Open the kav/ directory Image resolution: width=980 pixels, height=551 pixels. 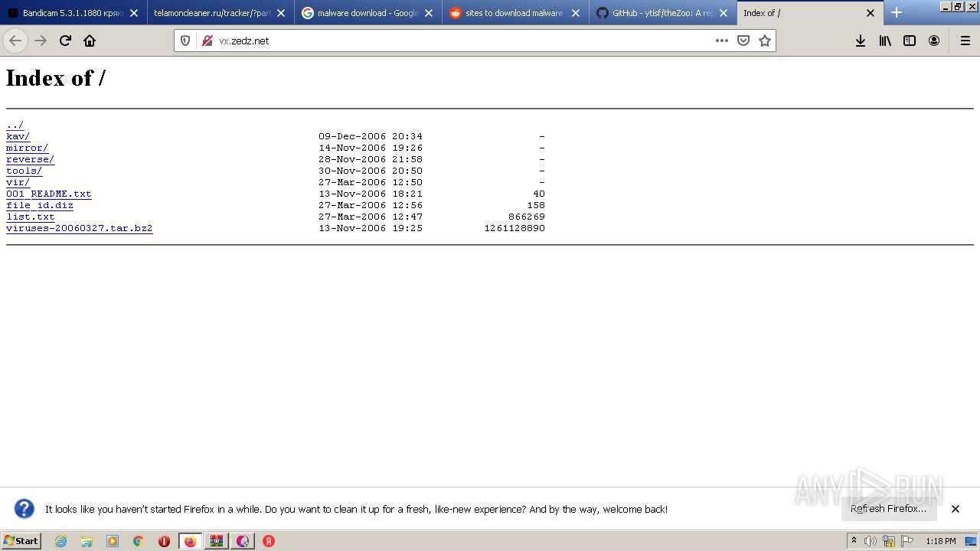18,136
